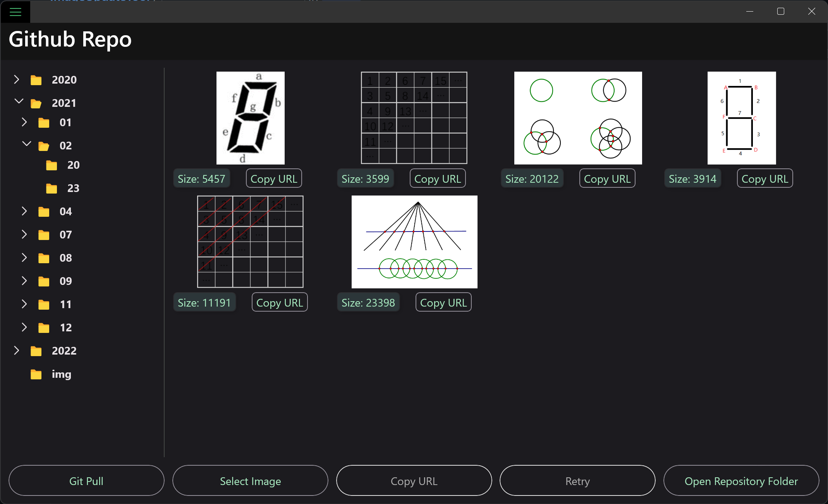
Task: Open the 07 folder icon
Action: point(44,234)
